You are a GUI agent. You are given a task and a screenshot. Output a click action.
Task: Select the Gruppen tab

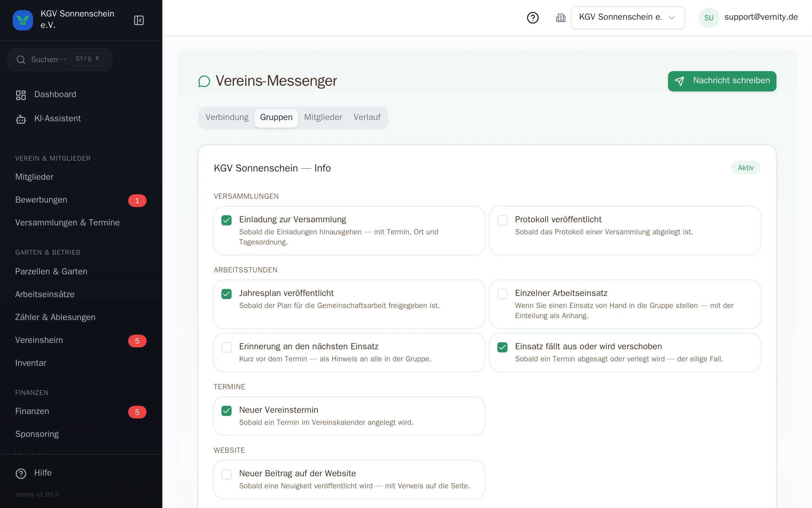276,118
